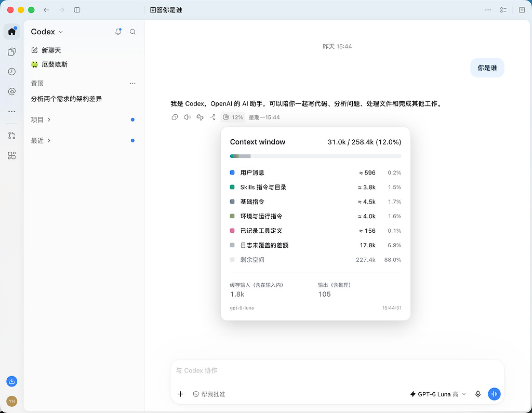The image size is (532, 413).
Task: Open notifications bell in sidebar header
Action: click(118, 32)
